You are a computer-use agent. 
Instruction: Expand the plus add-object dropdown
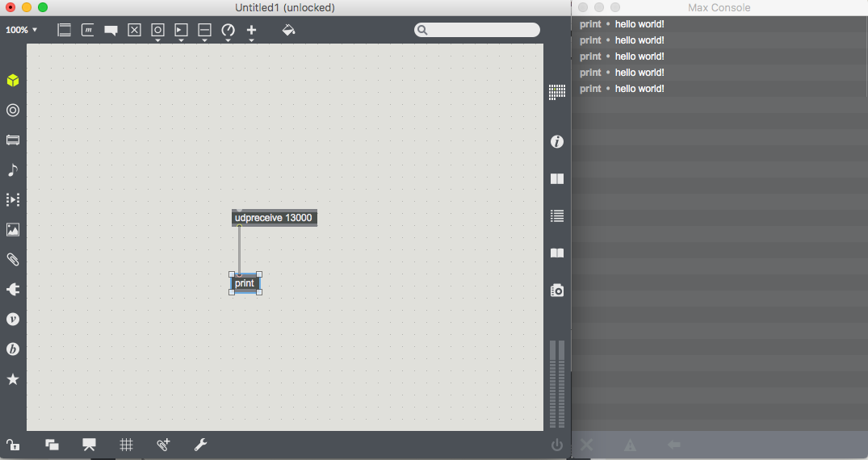(x=251, y=31)
